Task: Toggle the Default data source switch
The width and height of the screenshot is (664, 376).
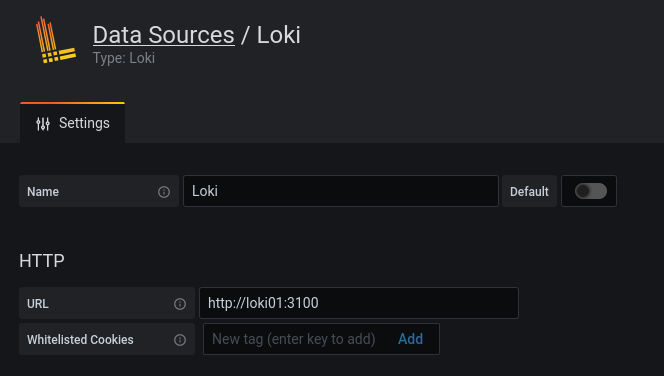Action: click(x=591, y=191)
